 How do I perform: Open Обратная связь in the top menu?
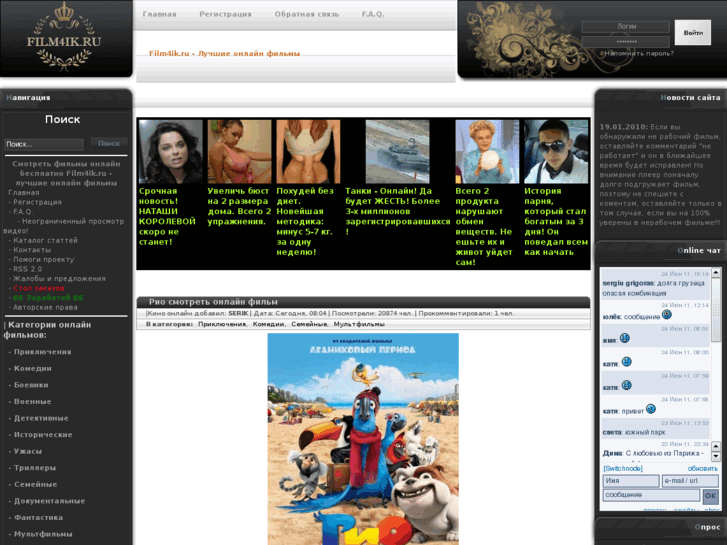pos(307,14)
